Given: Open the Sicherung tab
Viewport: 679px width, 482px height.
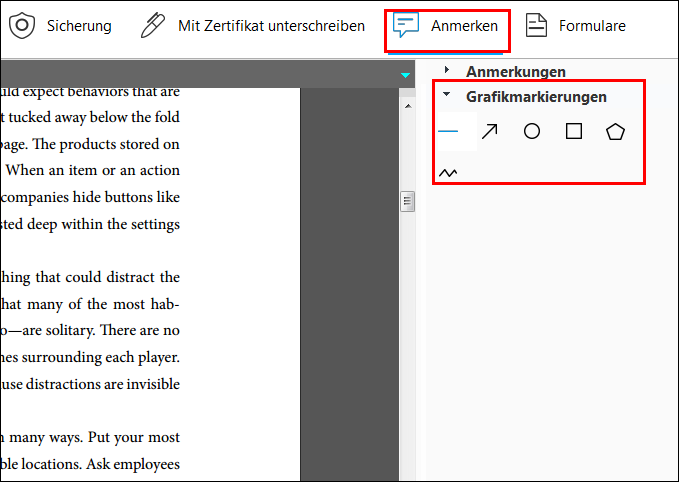Looking at the screenshot, I should click(x=60, y=26).
